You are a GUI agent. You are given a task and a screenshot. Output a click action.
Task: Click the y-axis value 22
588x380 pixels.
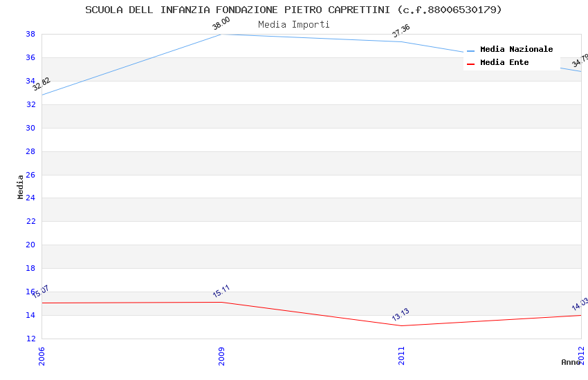click(x=30, y=221)
